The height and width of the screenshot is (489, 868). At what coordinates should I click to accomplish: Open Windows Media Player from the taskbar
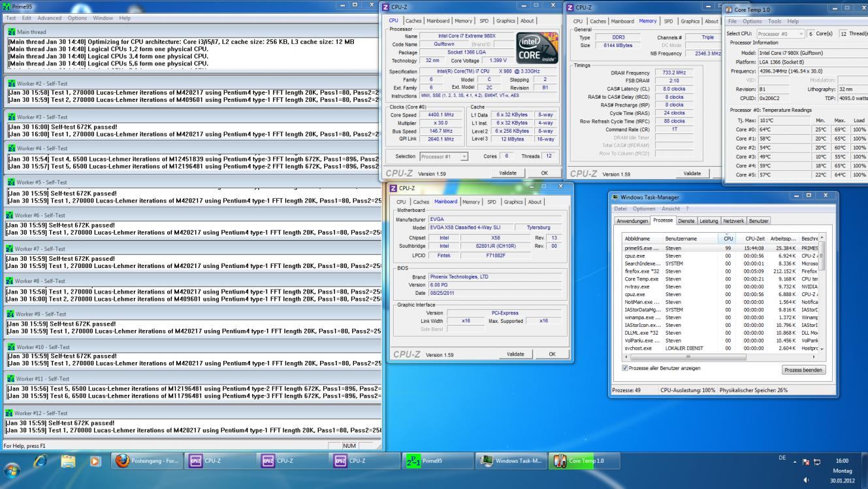click(x=95, y=461)
